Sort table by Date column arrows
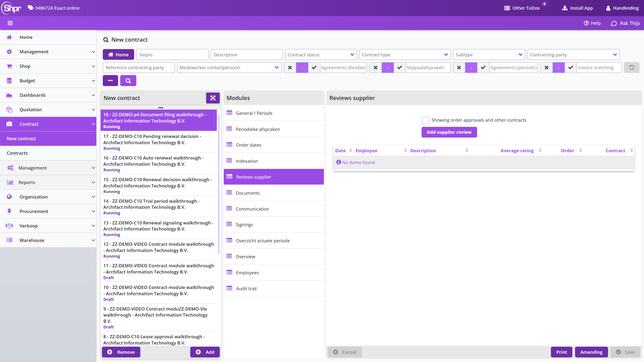This screenshot has height=362, width=644. [351, 150]
